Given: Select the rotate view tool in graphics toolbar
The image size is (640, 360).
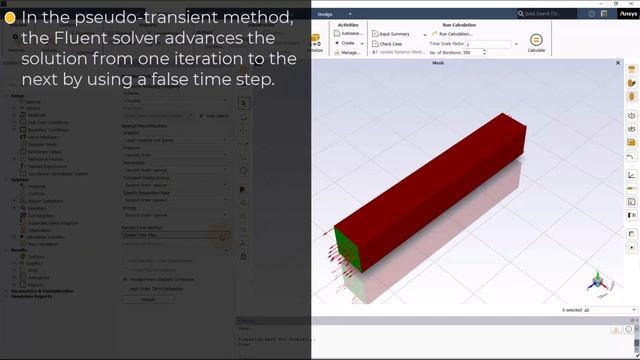Looking at the screenshot, I should point(244,117).
